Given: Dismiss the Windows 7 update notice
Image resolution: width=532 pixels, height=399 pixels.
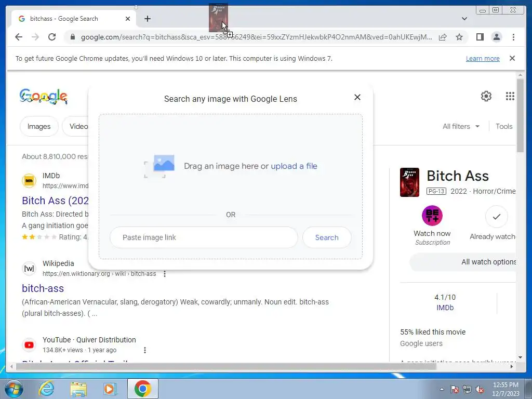Looking at the screenshot, I should [512, 58].
